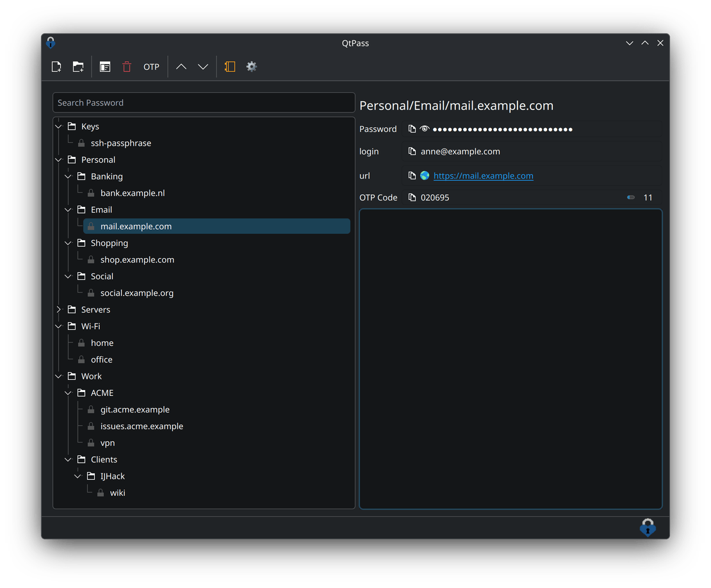The image size is (711, 588).
Task: Select the mail.example.com entry
Action: [x=217, y=226]
